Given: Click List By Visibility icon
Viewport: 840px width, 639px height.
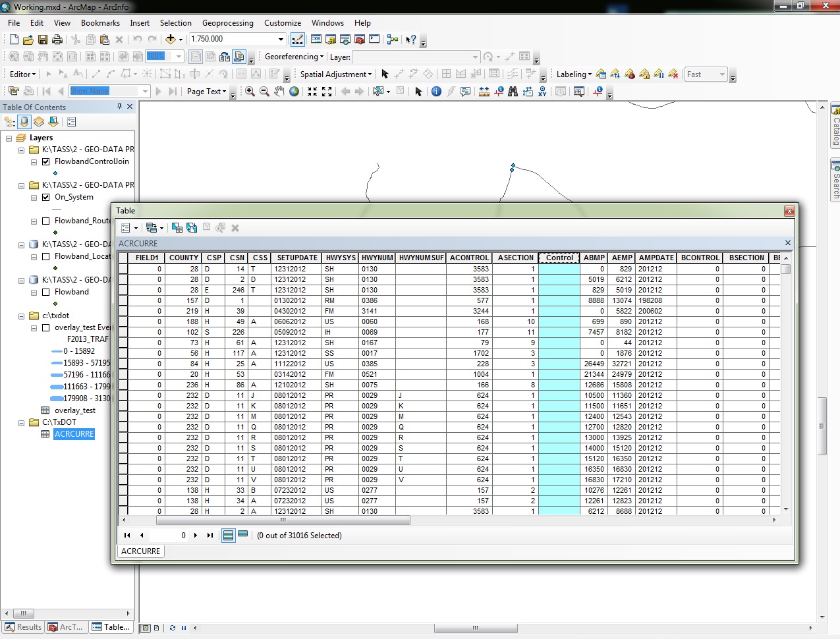Looking at the screenshot, I should [x=39, y=122].
